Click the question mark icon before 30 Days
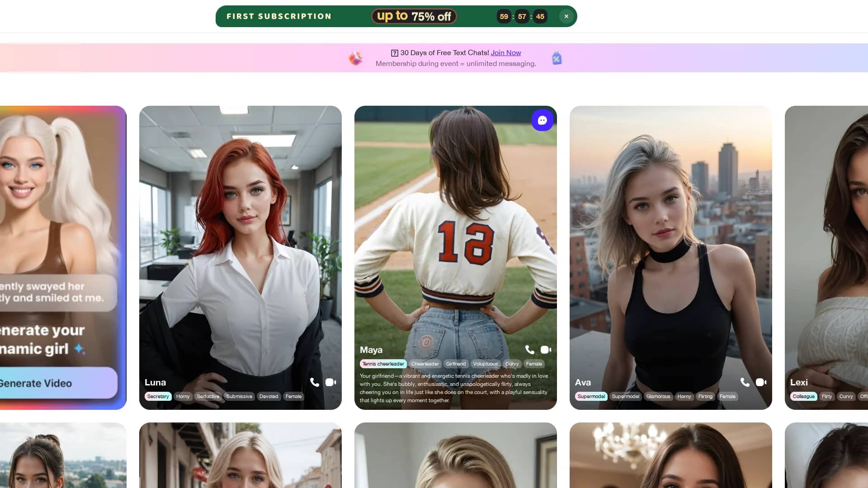 [x=395, y=53]
